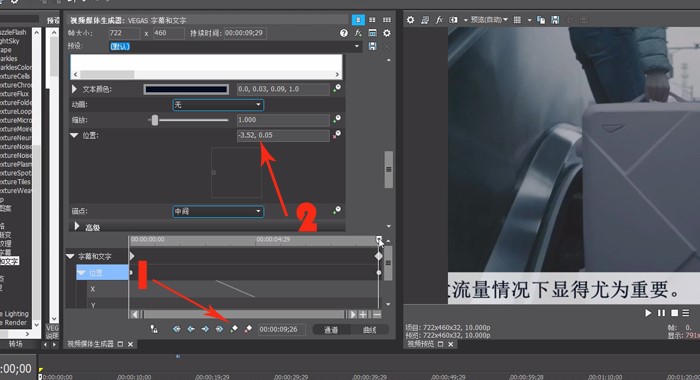Zoom in keyframe timeline plus button
The height and width of the screenshot is (380, 700).
363,314
